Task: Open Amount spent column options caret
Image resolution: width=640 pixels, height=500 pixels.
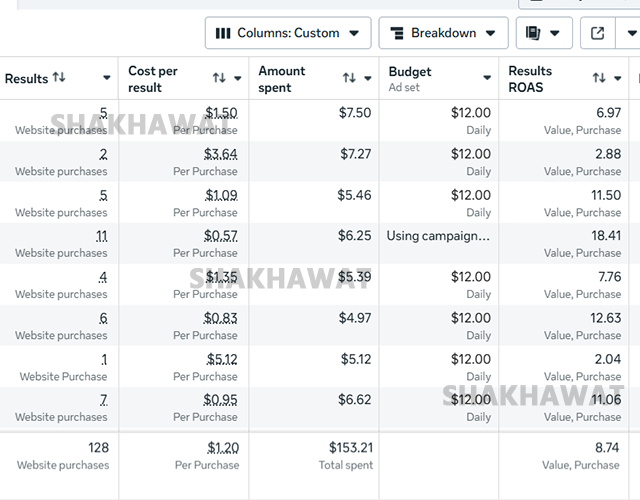Action: [x=368, y=78]
